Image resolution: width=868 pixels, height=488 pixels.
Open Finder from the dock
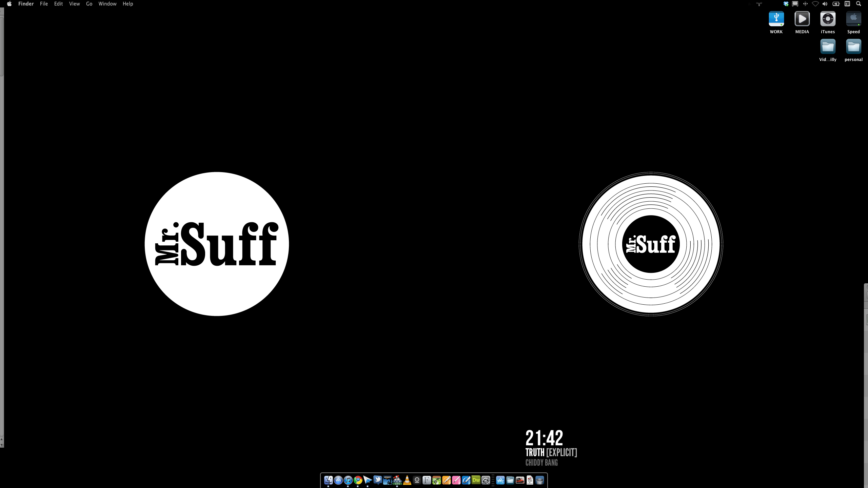pos(328,480)
